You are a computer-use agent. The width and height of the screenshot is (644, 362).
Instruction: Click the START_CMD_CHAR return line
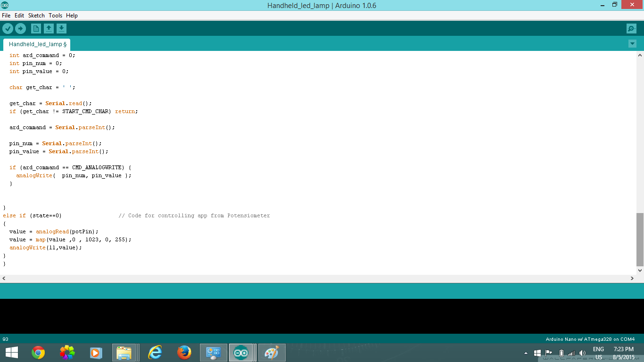74,111
